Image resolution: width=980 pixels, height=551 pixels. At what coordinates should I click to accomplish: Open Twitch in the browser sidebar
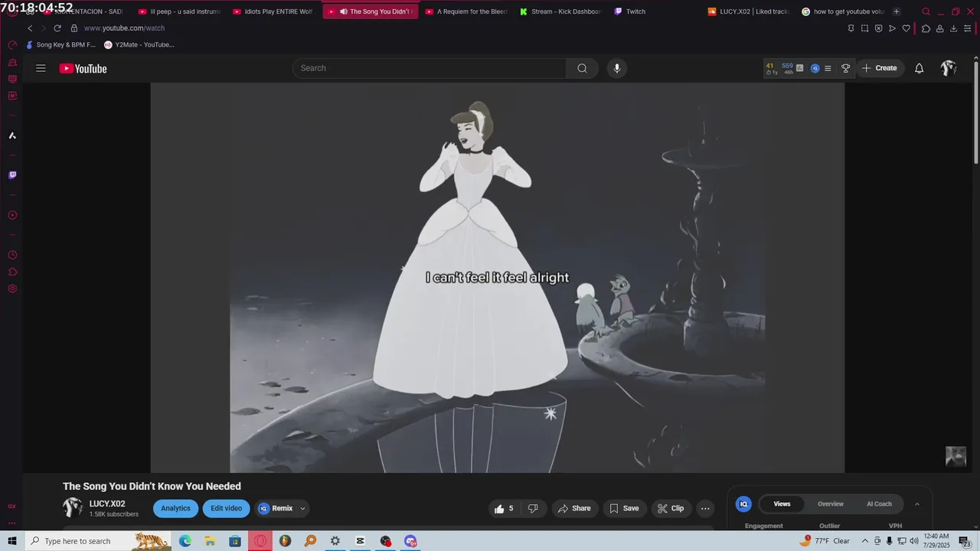point(12,175)
